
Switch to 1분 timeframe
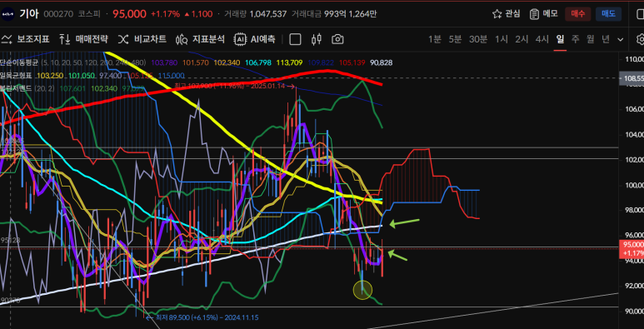click(435, 39)
